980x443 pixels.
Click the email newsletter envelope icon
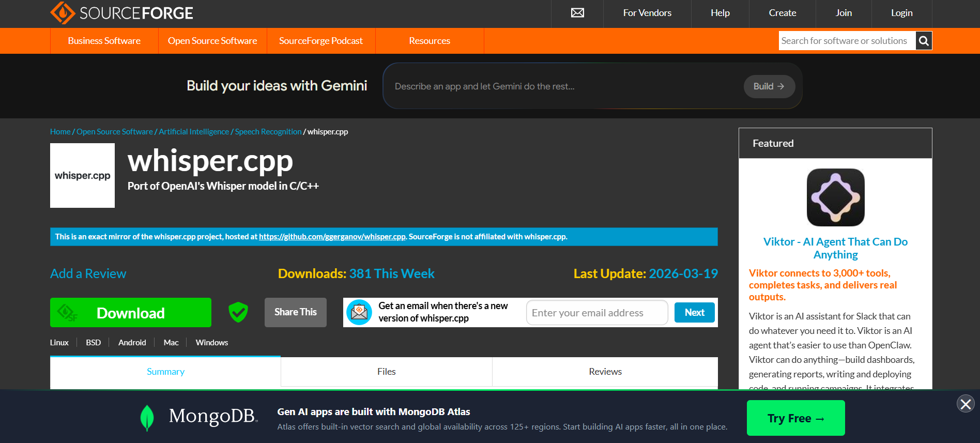point(359,312)
